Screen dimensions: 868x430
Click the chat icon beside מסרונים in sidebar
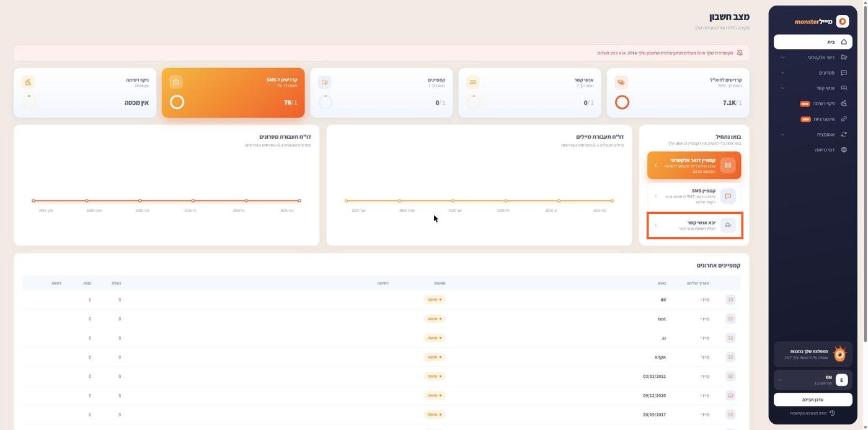click(x=844, y=72)
